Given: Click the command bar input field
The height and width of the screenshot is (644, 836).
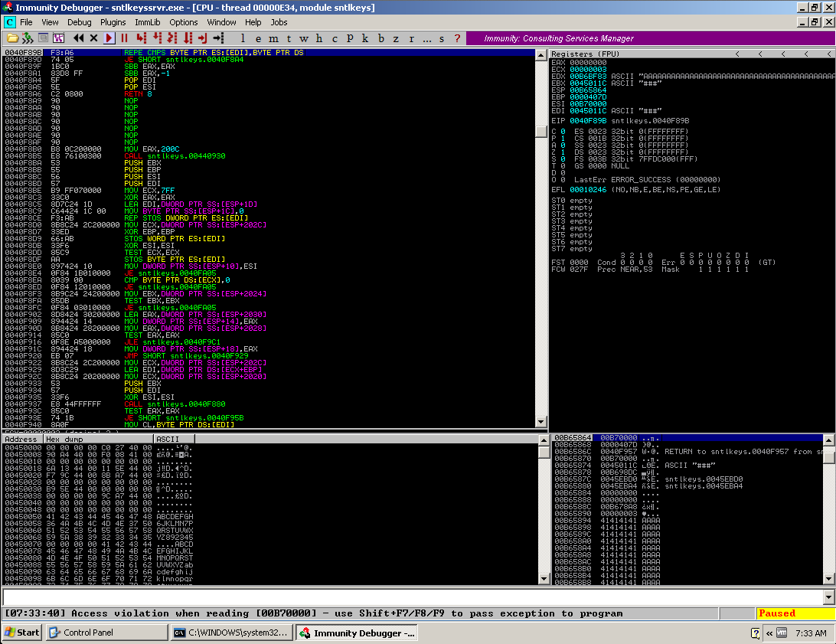Looking at the screenshot, I should (x=413, y=597).
